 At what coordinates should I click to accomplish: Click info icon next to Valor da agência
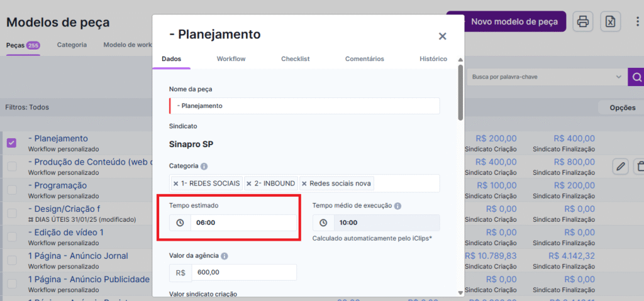coord(225,256)
